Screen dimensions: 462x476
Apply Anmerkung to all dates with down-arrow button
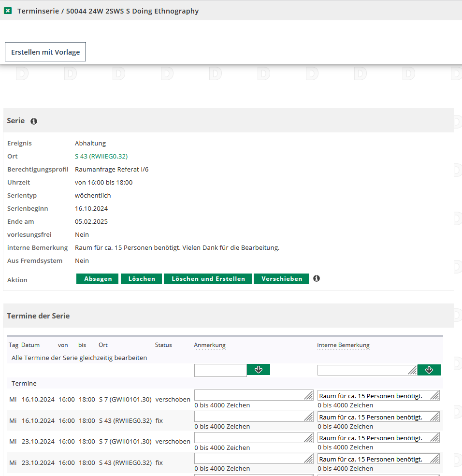pos(259,370)
